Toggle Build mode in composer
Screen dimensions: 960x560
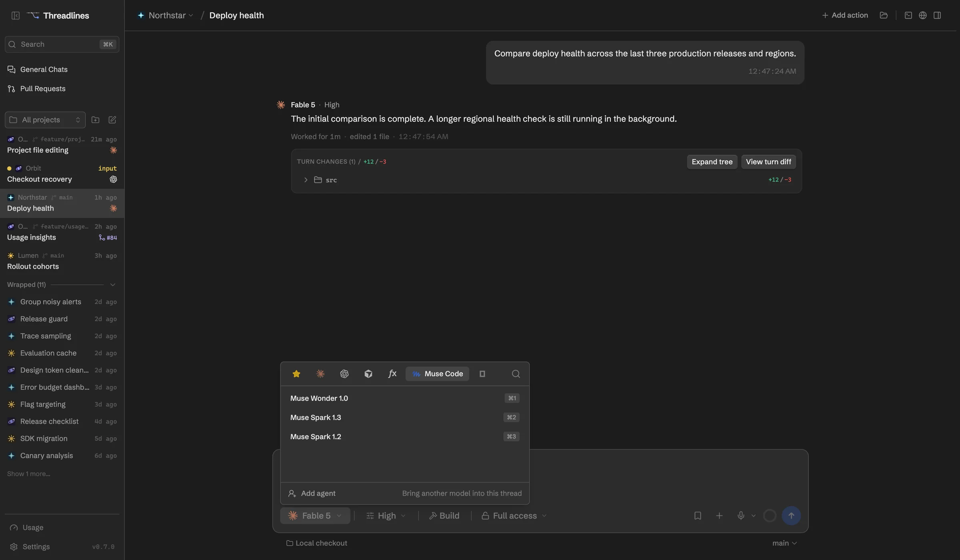(x=444, y=516)
